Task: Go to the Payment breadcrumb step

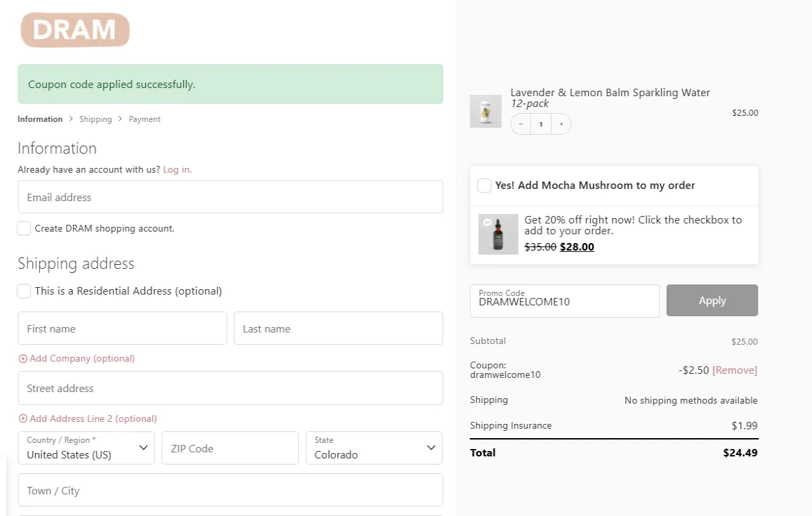Action: tap(145, 119)
